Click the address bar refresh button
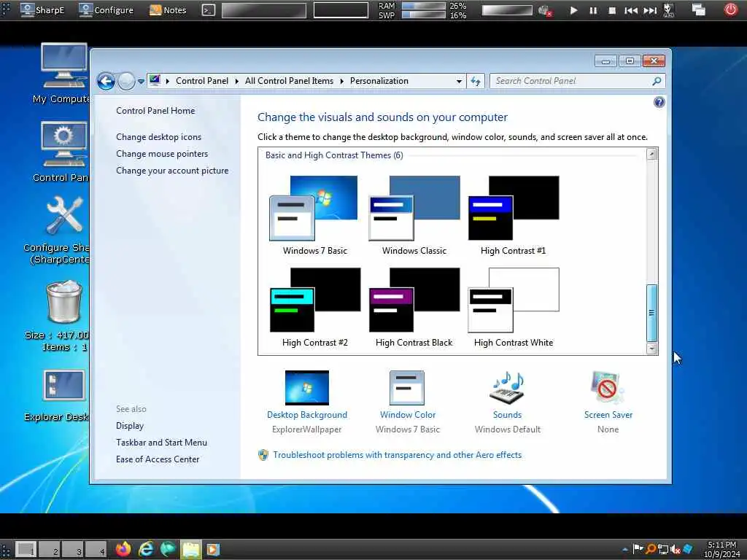This screenshot has height=560, width=747. point(476,82)
